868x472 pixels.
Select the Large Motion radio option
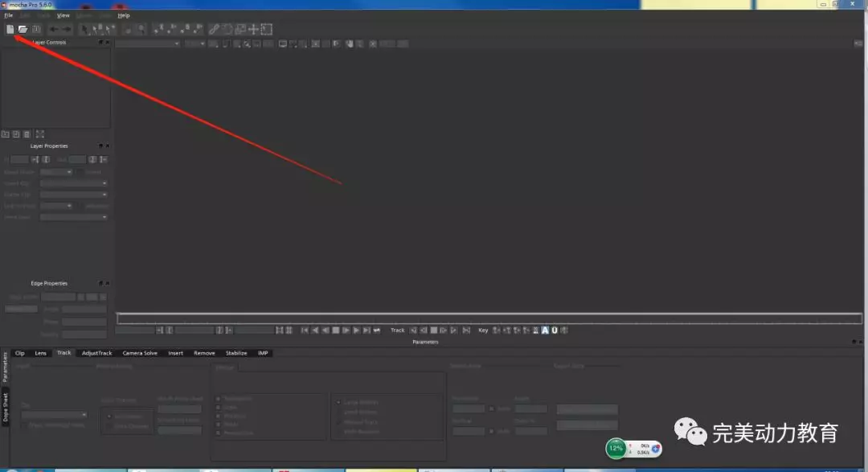click(338, 402)
